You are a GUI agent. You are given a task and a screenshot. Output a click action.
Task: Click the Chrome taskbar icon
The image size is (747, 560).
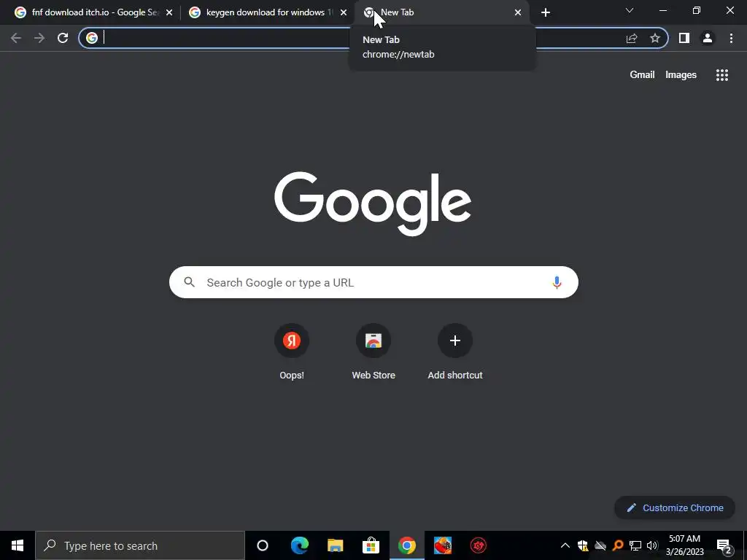point(407,545)
